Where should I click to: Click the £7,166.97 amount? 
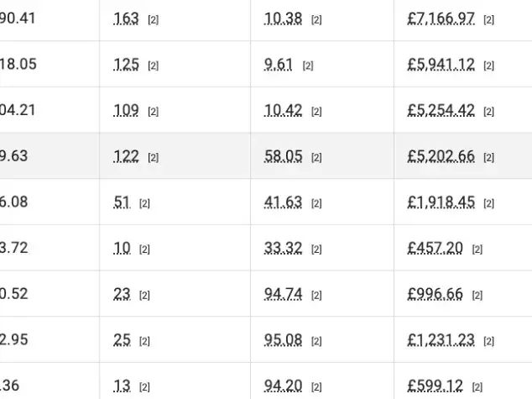pos(441,18)
